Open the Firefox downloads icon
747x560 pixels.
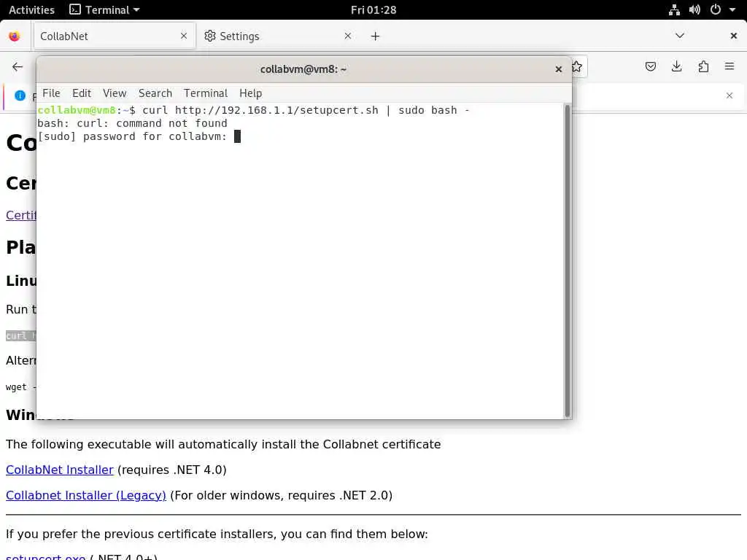click(676, 66)
